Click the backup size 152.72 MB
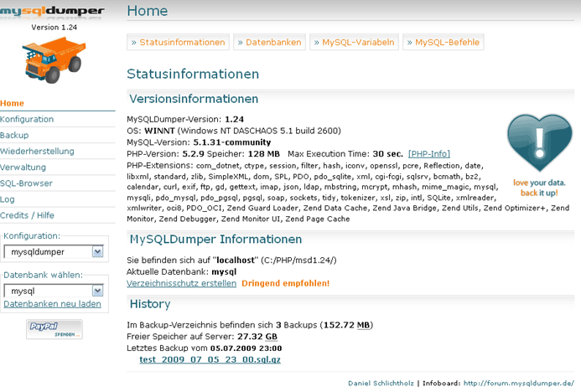Viewport: 581px width, 392px height. 347,325
